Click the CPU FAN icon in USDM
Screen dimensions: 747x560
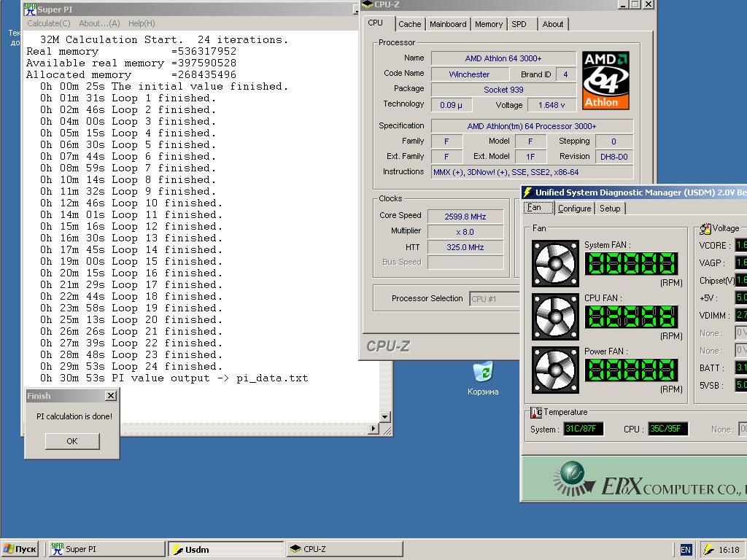(x=555, y=316)
